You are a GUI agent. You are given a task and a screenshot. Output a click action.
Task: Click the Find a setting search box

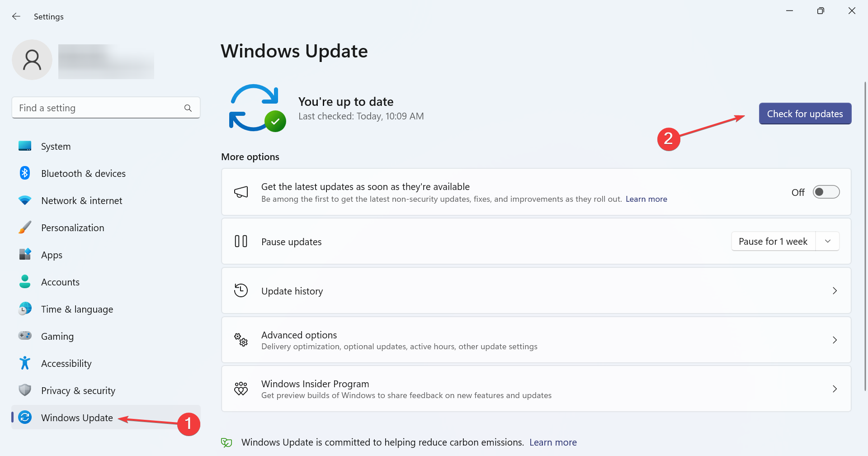point(106,108)
